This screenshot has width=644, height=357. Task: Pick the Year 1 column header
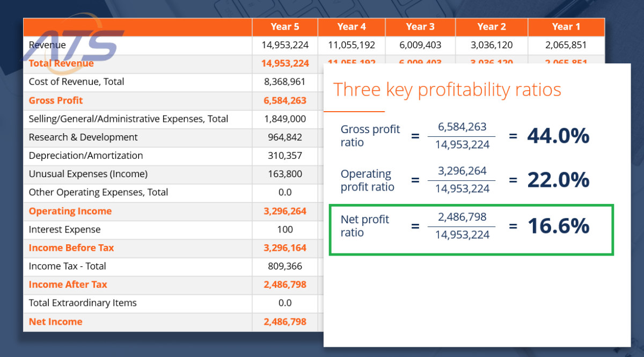point(566,27)
